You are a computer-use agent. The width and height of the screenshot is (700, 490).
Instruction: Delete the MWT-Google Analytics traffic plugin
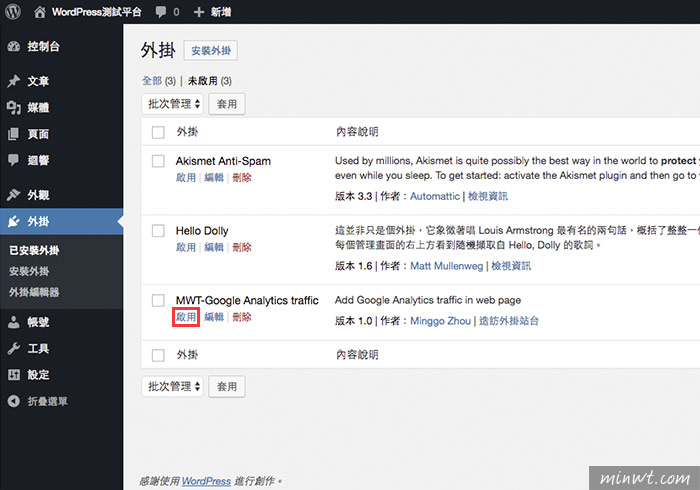click(x=242, y=317)
